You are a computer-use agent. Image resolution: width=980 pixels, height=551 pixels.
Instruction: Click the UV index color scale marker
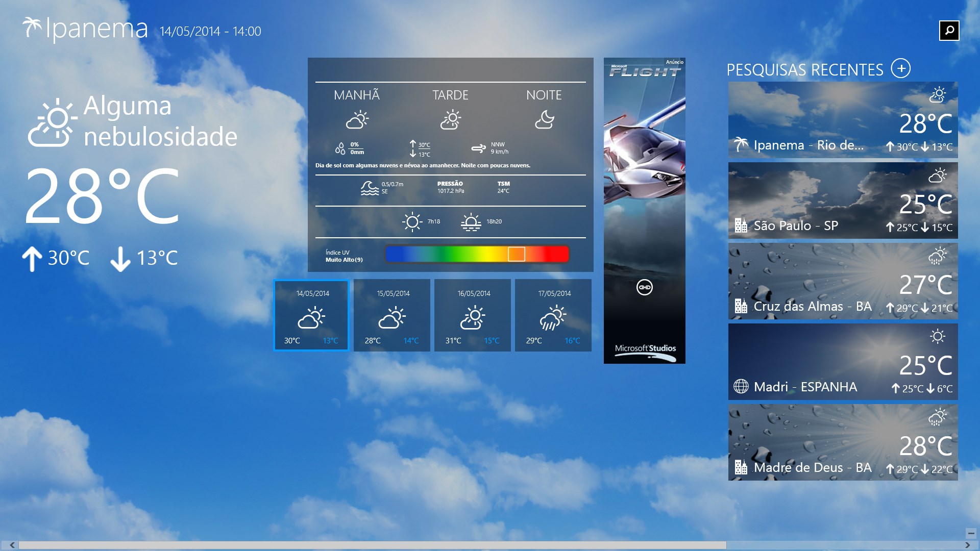(x=517, y=254)
